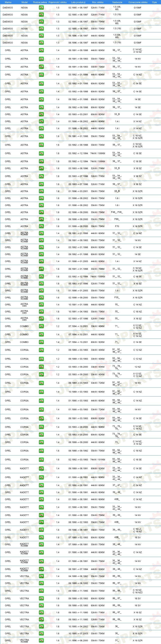Screen dimensions: 161x644
Task: Click fuel icon in Vectra C 16 NZ2 row
Action: pyautogui.click(x=41, y=591)
